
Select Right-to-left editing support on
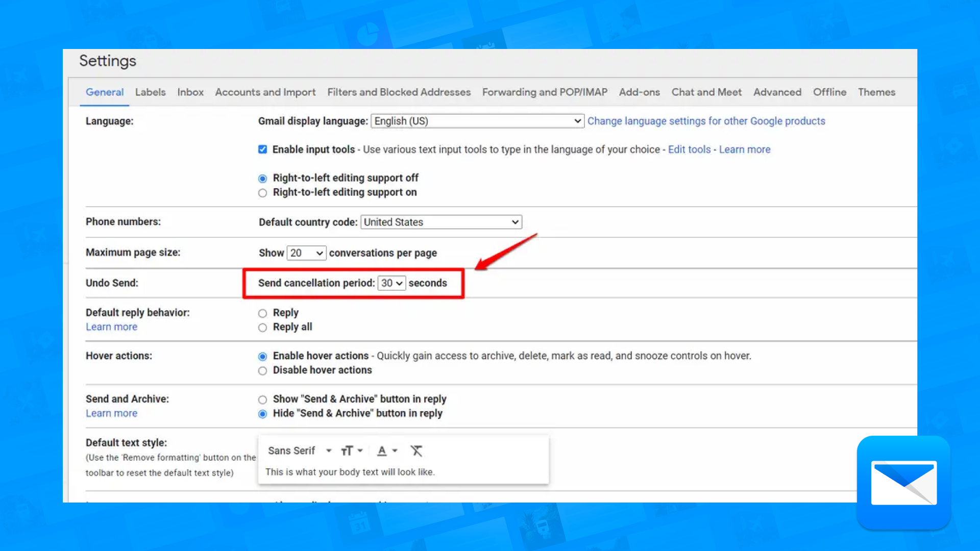coord(262,193)
